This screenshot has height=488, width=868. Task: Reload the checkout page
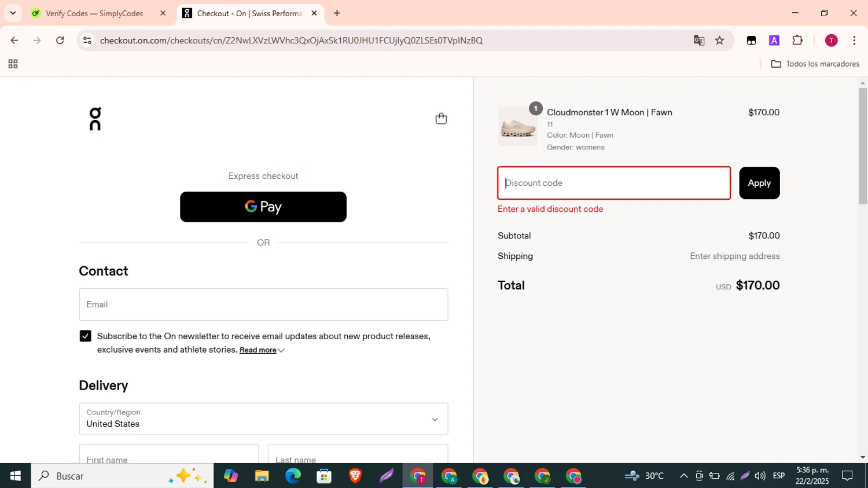point(60,41)
